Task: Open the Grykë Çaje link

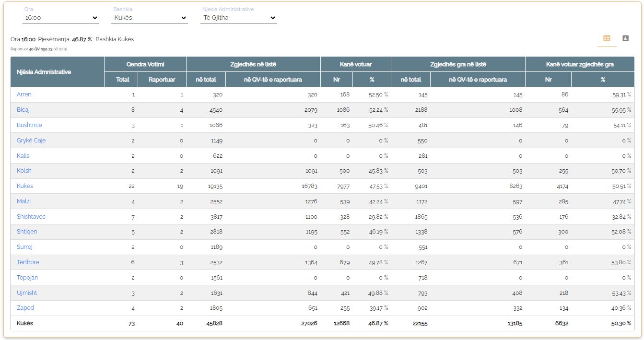Action: coord(31,141)
